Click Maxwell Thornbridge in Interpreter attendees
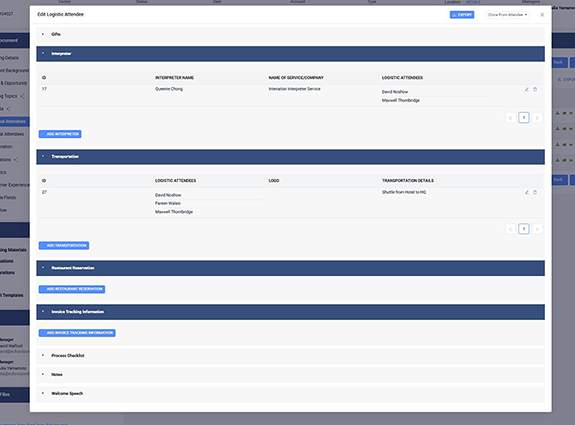This screenshot has height=425, width=575. 400,100
